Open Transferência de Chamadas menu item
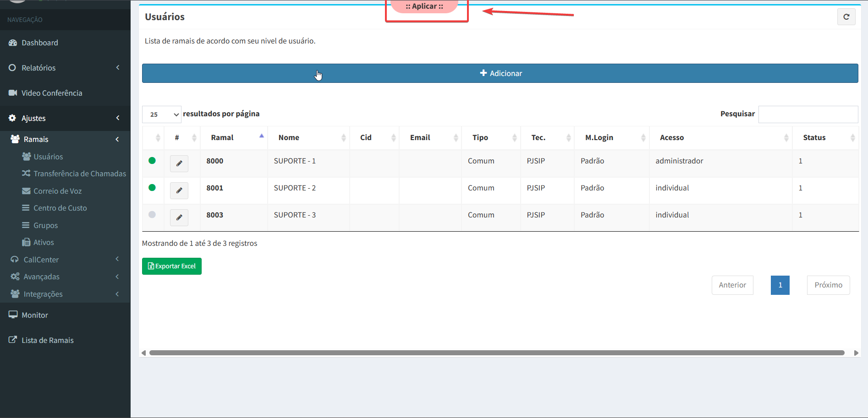This screenshot has width=868, height=418. pyautogui.click(x=79, y=174)
